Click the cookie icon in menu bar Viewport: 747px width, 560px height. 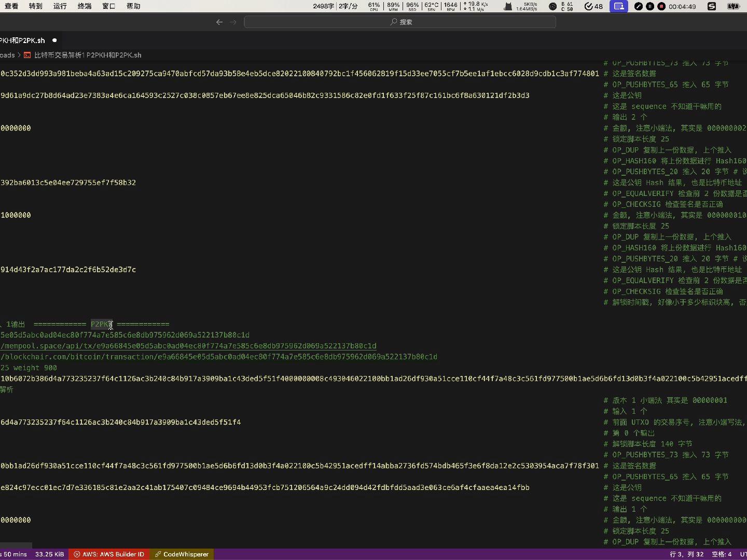[552, 6]
